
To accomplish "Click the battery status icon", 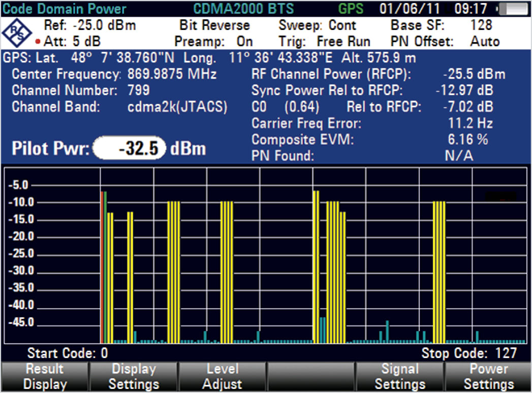I will (x=513, y=8).
